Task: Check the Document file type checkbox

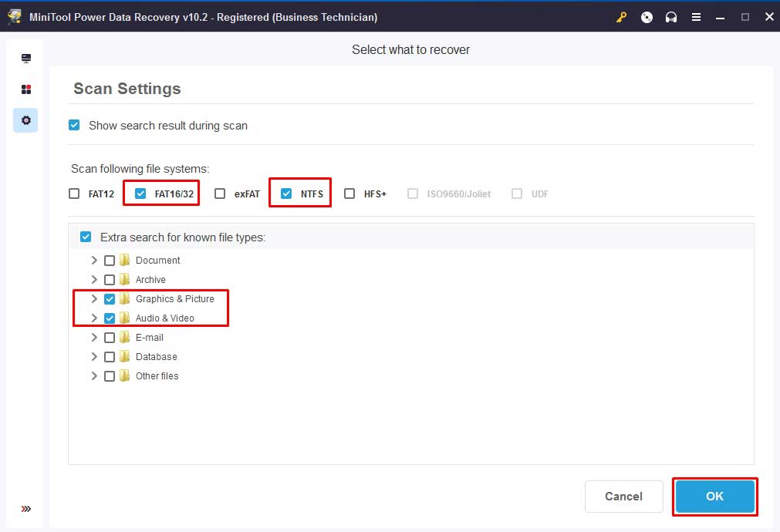Action: 110,261
